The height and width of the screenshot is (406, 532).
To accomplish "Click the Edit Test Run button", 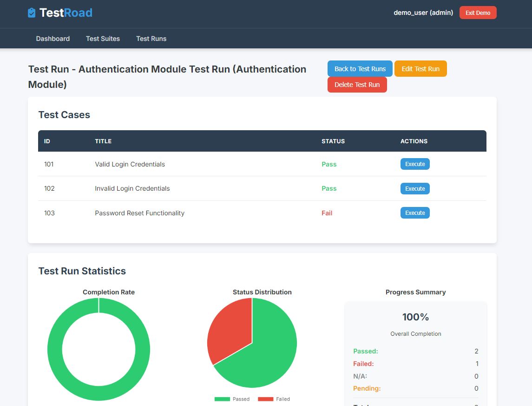I will (420, 69).
